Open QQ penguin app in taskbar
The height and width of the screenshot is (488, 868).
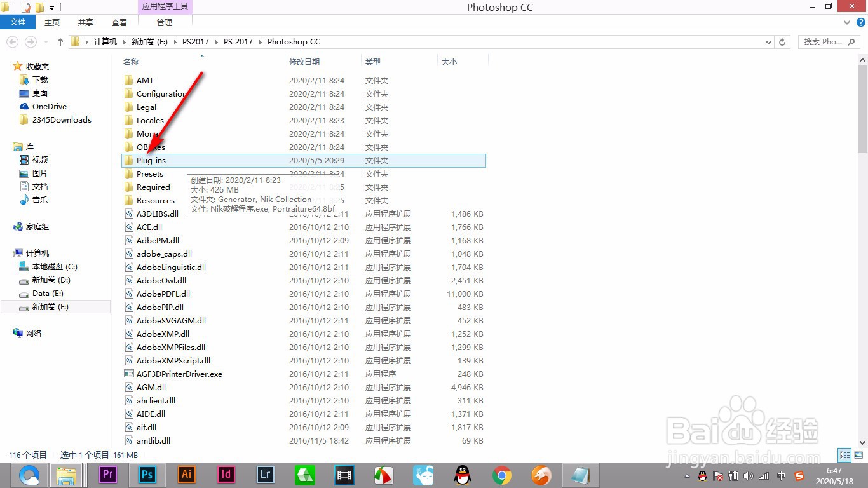pyautogui.click(x=463, y=475)
